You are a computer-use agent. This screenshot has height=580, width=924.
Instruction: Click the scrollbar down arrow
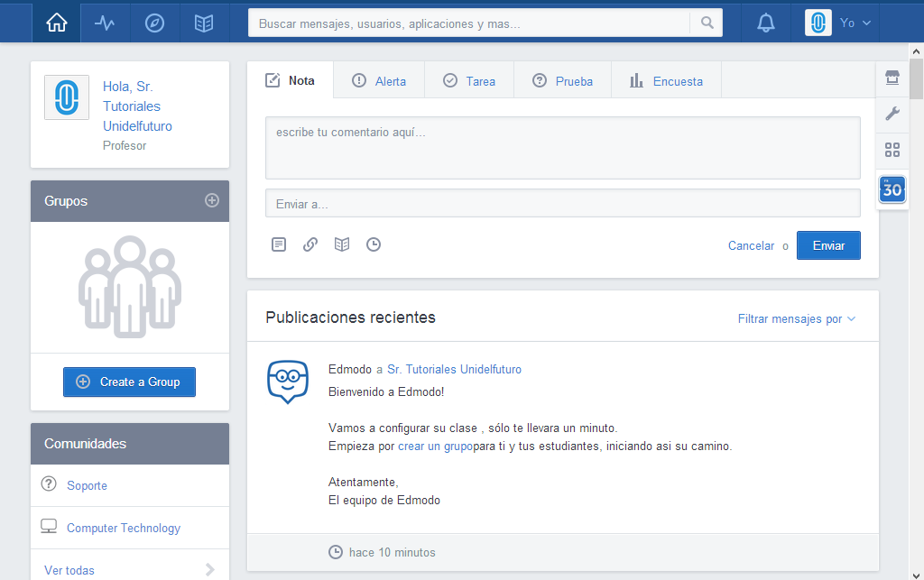[x=917, y=575]
